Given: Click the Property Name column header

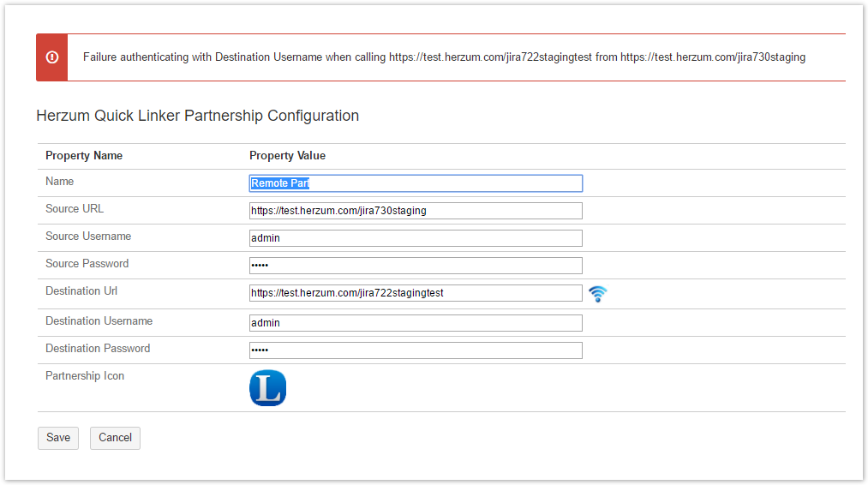Looking at the screenshot, I should (x=84, y=156).
